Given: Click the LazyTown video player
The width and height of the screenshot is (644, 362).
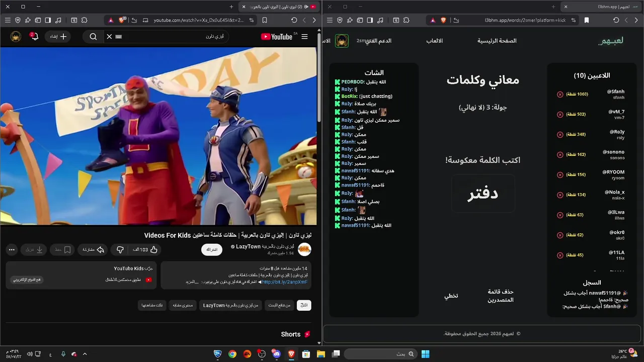Looking at the screenshot, I should coord(158,136).
